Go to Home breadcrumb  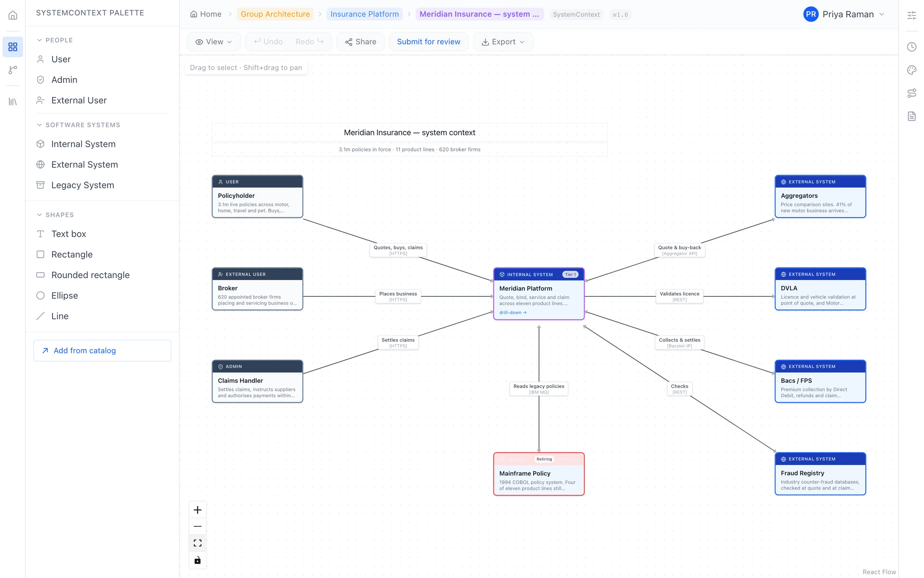point(206,14)
